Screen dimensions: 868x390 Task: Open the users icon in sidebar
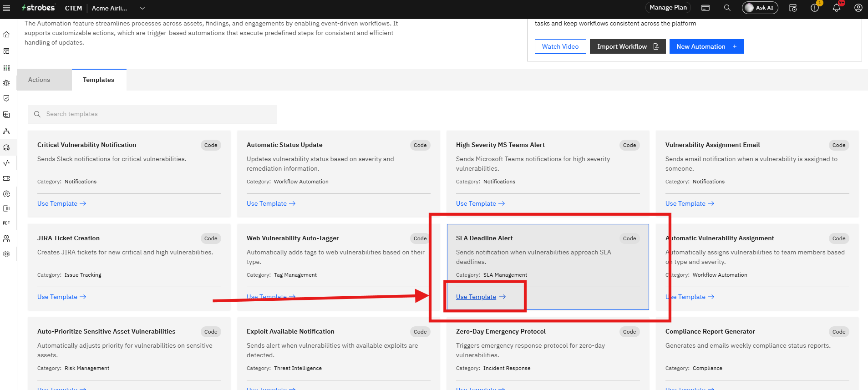(x=6, y=238)
